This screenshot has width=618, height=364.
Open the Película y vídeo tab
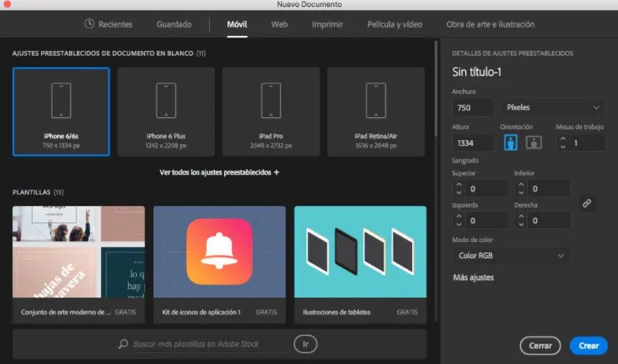[394, 24]
